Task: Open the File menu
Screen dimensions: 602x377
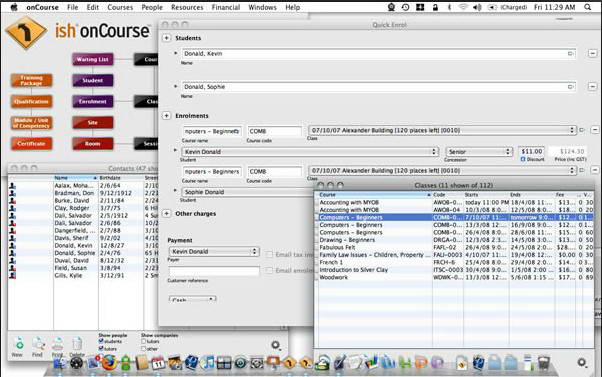Action: [72, 7]
